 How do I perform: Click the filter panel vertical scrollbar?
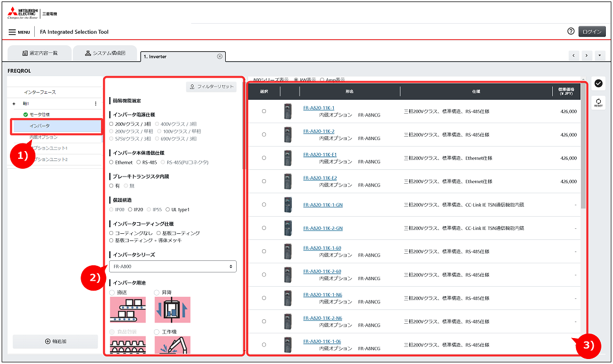pyautogui.click(x=243, y=125)
